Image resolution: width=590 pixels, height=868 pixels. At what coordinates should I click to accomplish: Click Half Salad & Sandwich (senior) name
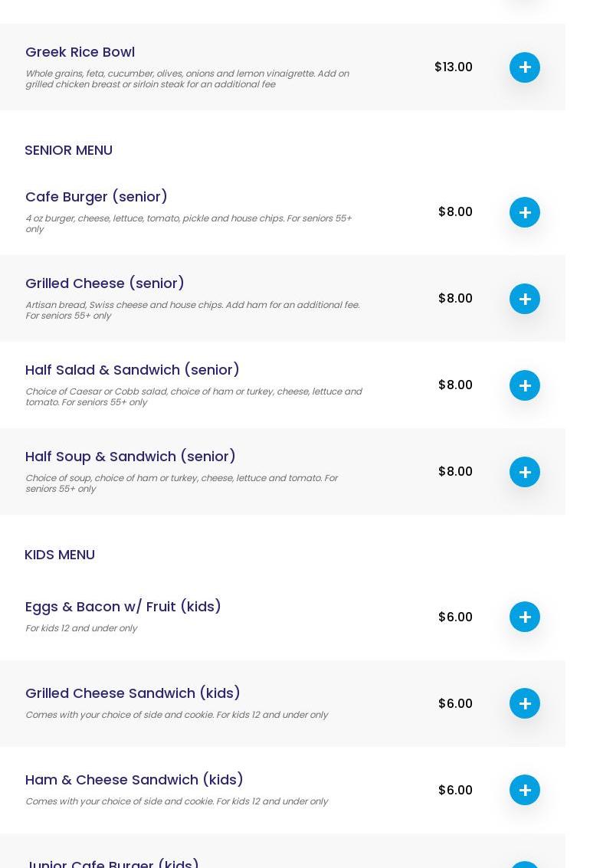133,370
